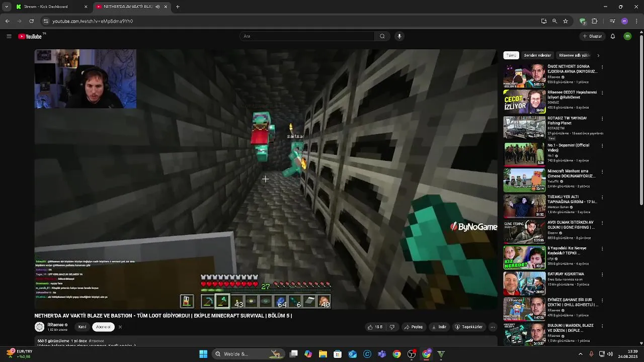The image size is (644, 362).
Task: Like the video with the thumbs-up button
Action: pos(375,327)
